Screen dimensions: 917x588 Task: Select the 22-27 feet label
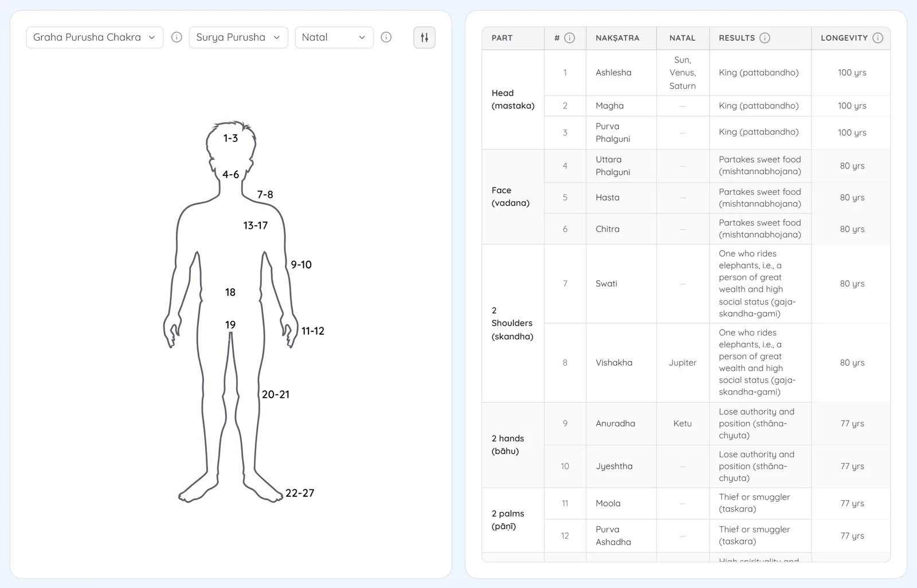[300, 493]
